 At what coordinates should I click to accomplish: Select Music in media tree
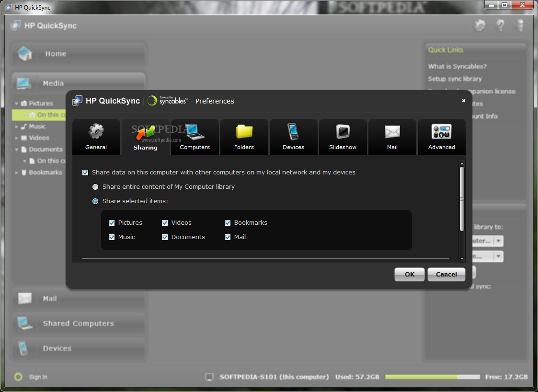pos(37,127)
